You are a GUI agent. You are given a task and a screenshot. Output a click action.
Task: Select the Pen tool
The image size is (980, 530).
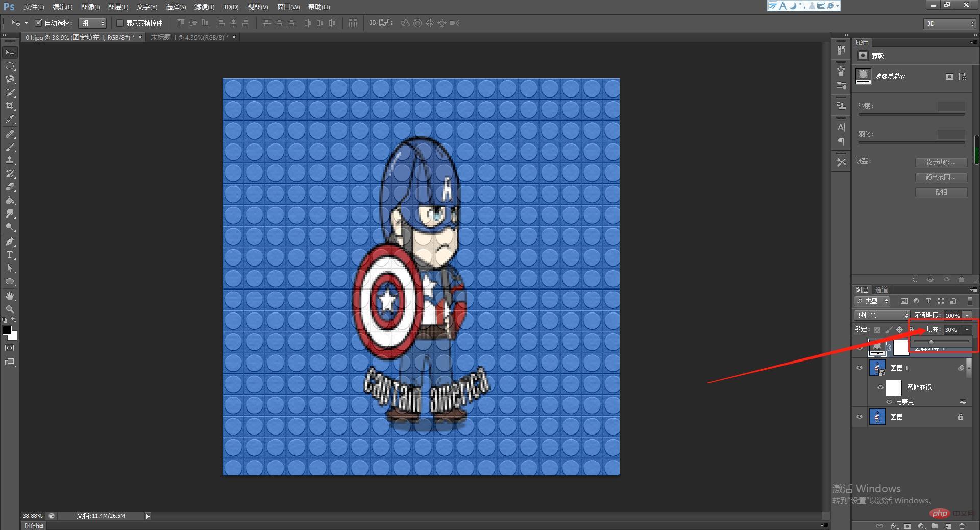pos(10,242)
